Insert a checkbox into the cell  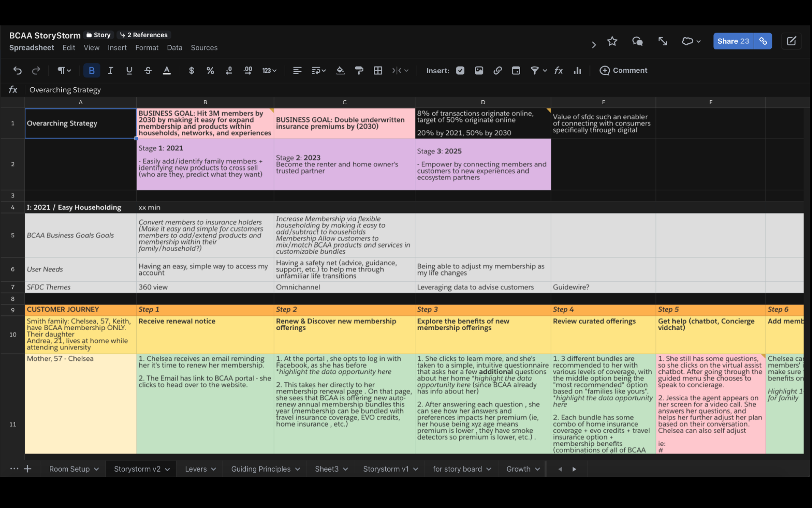460,71
